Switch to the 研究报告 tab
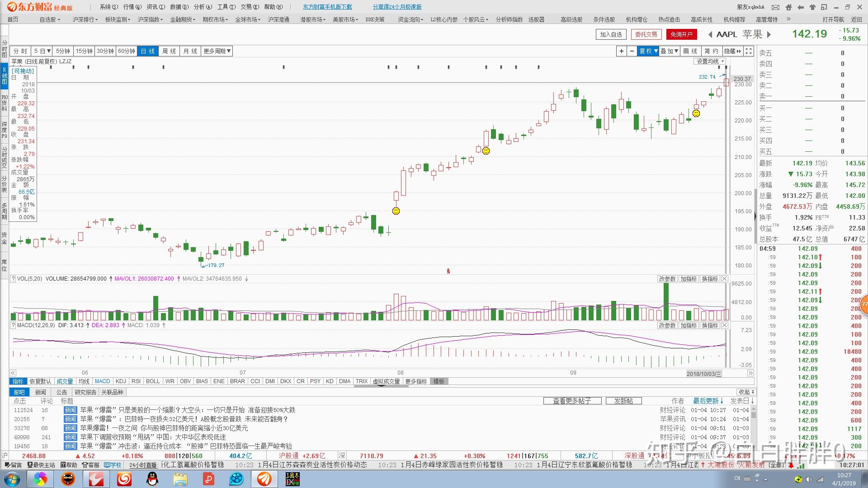Viewport: 868px width, 488px height. point(85,392)
